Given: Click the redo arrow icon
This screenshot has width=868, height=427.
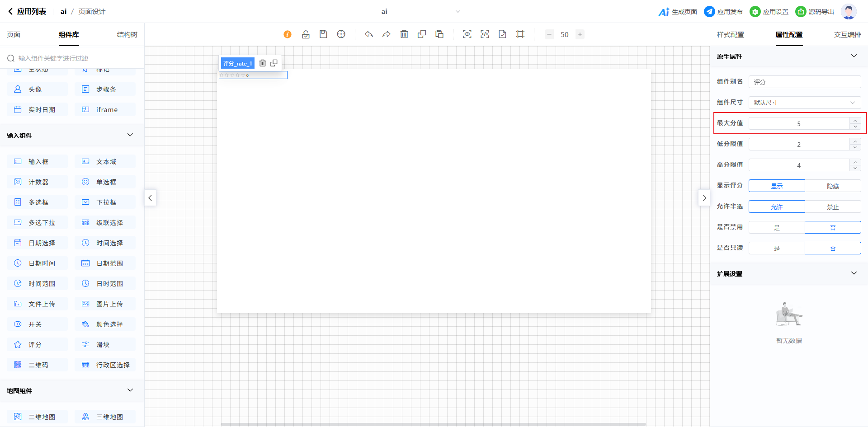Looking at the screenshot, I should 387,34.
